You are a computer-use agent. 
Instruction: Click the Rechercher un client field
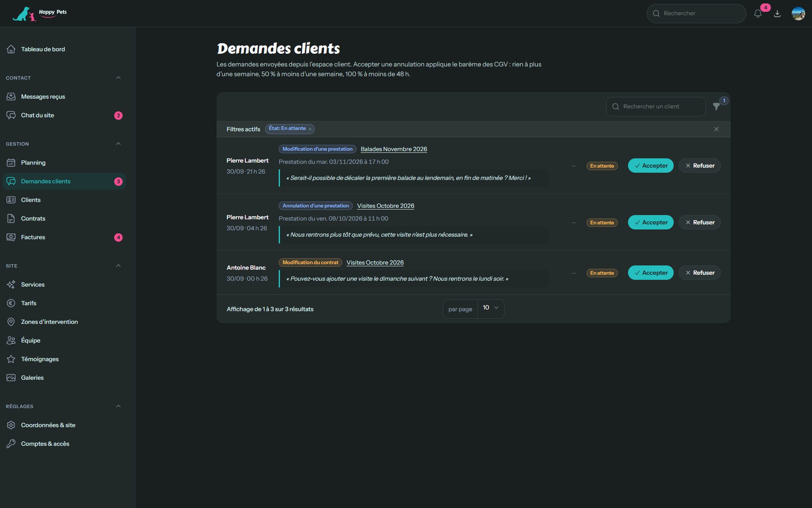[x=656, y=106]
